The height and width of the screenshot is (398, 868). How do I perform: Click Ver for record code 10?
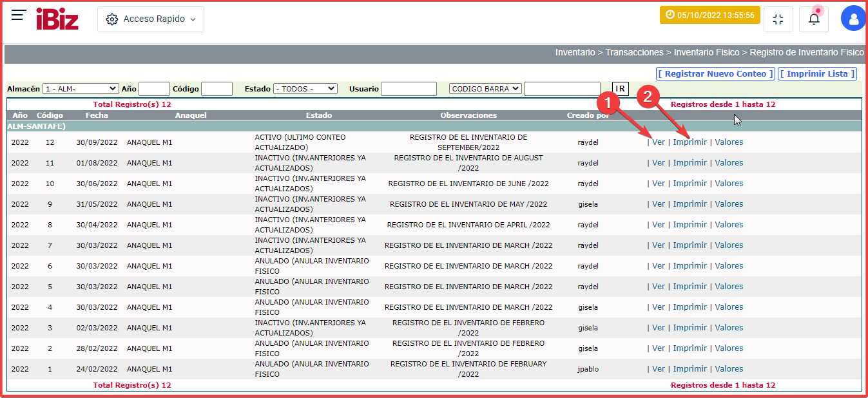(658, 184)
